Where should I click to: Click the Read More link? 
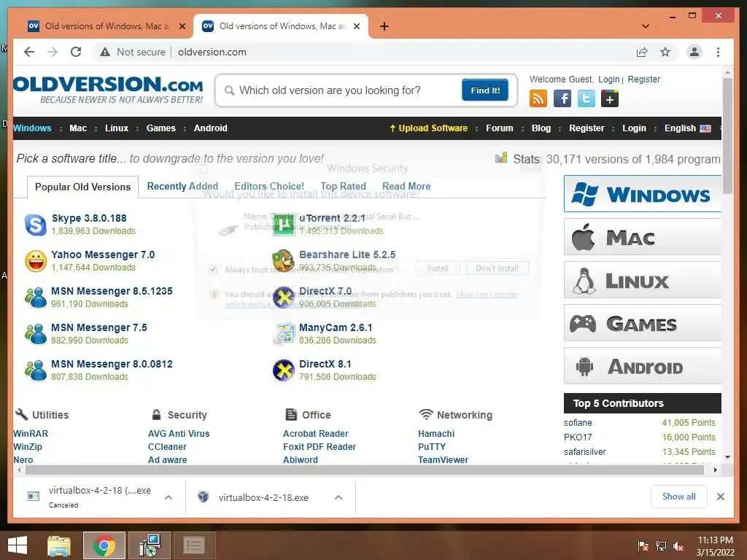coord(406,186)
